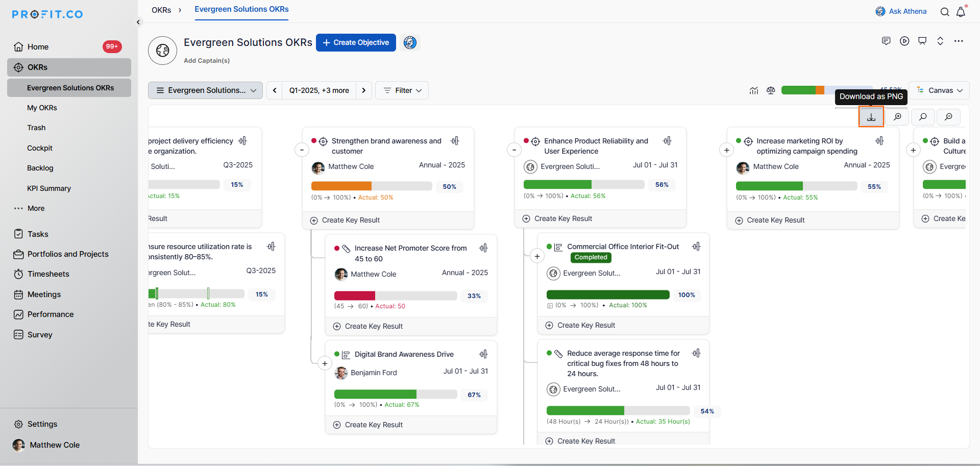Open the presentation mode icon
The image size is (980, 466).
pyautogui.click(x=922, y=41)
